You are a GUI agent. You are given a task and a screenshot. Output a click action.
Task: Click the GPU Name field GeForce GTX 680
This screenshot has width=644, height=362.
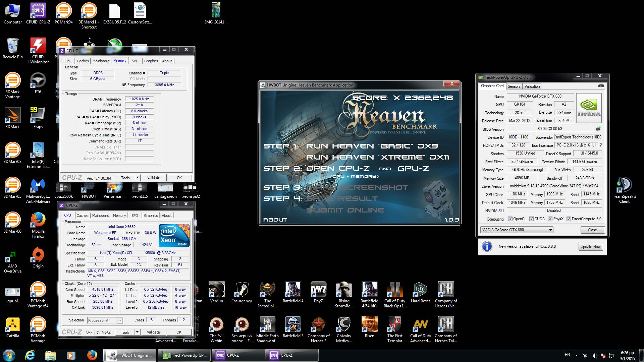[540, 96]
